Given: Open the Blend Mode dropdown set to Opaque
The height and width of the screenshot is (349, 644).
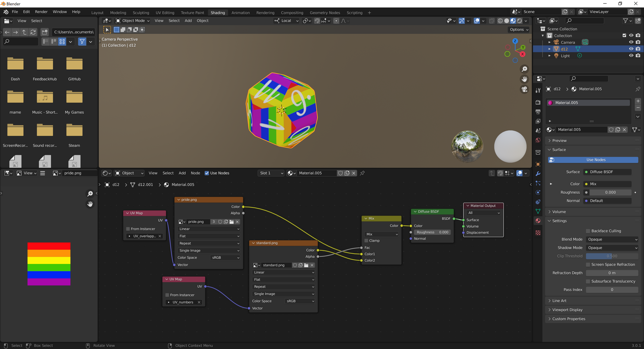Looking at the screenshot, I should pyautogui.click(x=611, y=239).
